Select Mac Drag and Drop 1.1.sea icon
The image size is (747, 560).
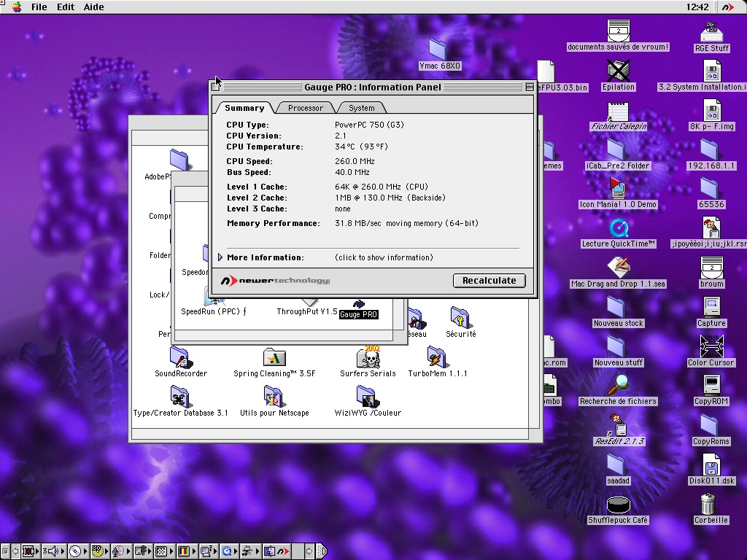(619, 268)
